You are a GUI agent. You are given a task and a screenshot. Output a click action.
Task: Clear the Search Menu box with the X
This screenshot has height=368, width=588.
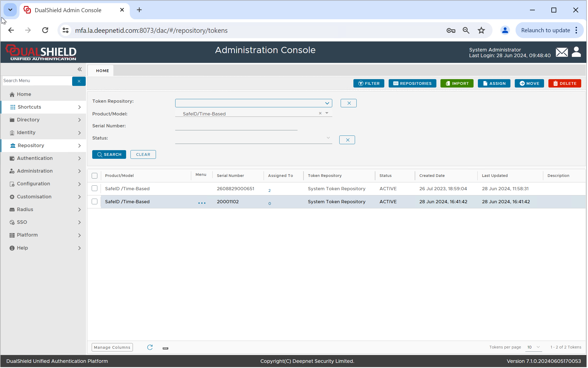pyautogui.click(x=79, y=81)
